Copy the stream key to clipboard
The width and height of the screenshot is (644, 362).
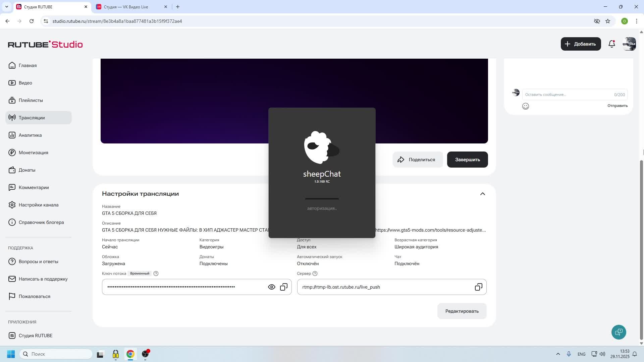pos(284,287)
